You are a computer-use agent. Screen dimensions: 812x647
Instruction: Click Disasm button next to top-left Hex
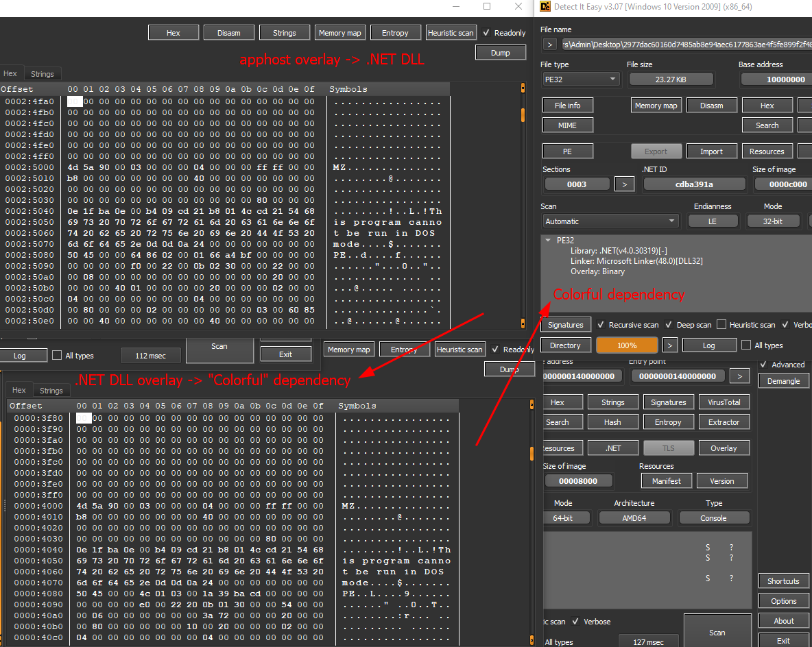pos(229,33)
